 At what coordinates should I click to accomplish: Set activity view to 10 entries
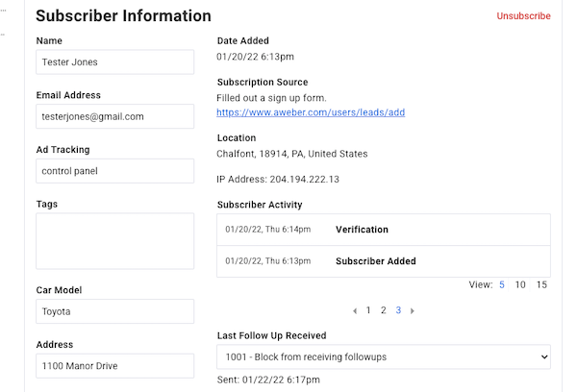tap(520, 285)
